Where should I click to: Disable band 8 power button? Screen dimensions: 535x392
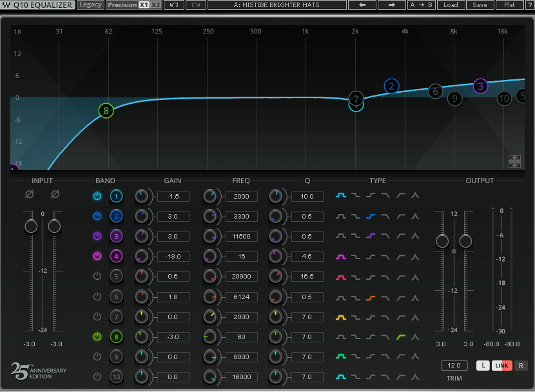97,337
